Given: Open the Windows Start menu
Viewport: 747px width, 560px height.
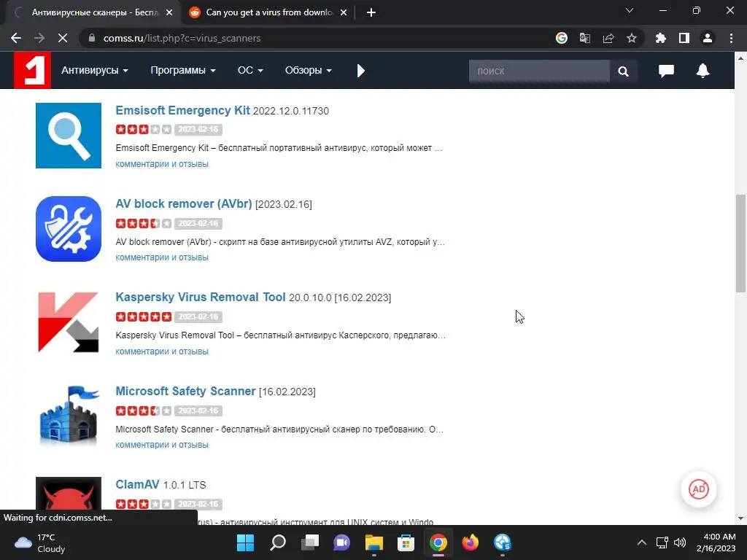Looking at the screenshot, I should tap(245, 542).
